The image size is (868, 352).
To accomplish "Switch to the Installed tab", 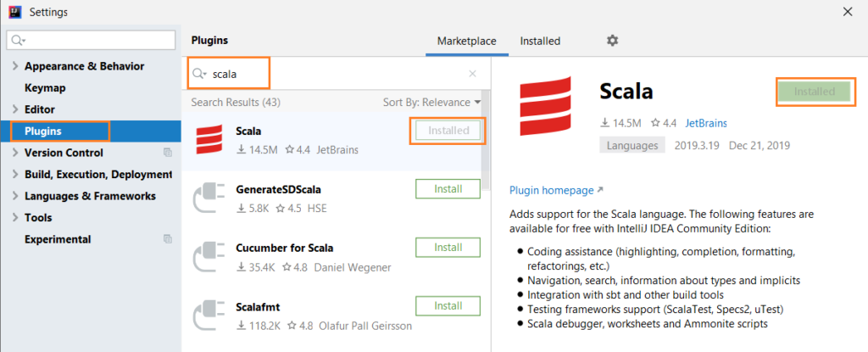I will [540, 41].
